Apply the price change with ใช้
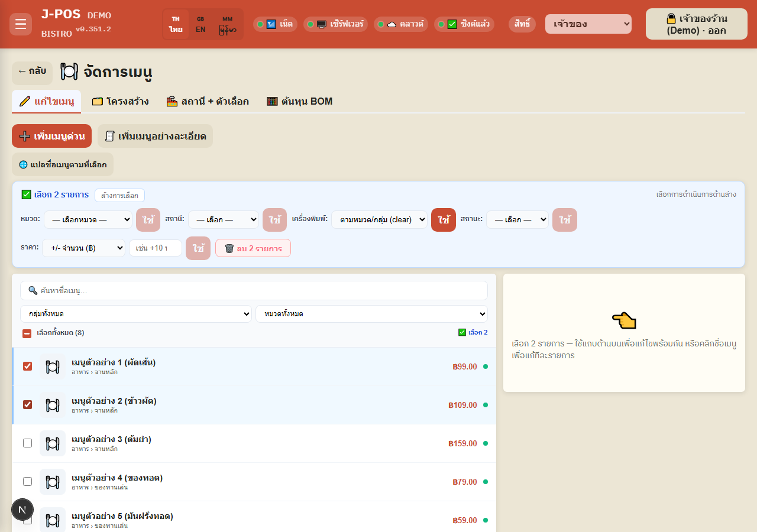 tap(198, 248)
